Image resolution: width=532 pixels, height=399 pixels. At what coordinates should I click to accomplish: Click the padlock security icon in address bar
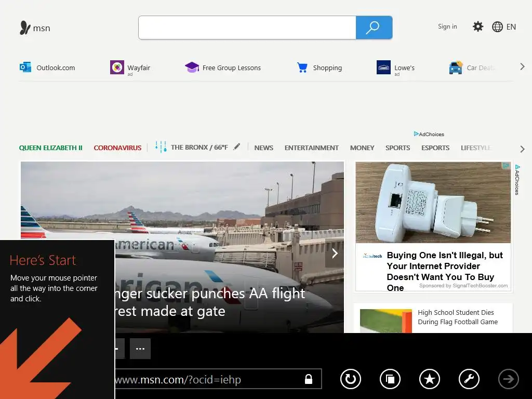pyautogui.click(x=309, y=379)
